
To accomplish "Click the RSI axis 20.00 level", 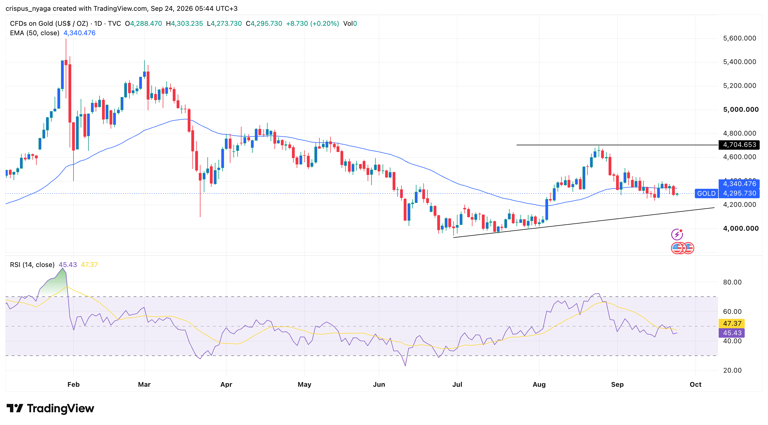I will click(x=733, y=371).
